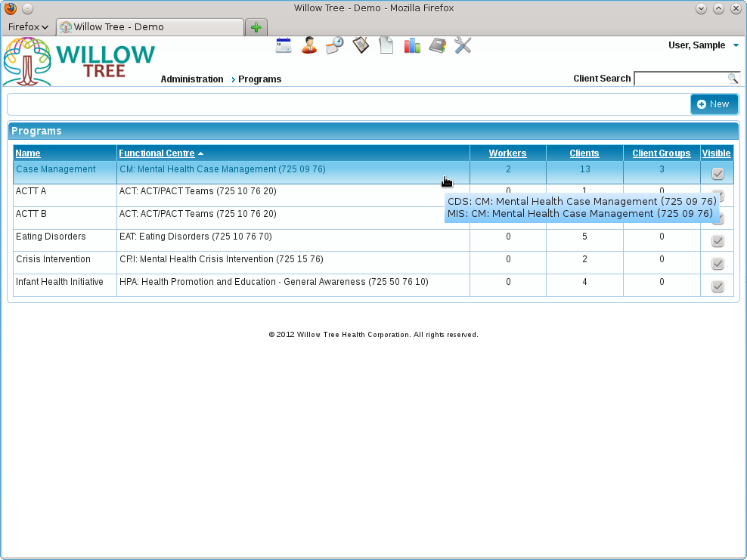The image size is (747, 560).
Task: Sort by Visible column header
Action: tap(716, 153)
